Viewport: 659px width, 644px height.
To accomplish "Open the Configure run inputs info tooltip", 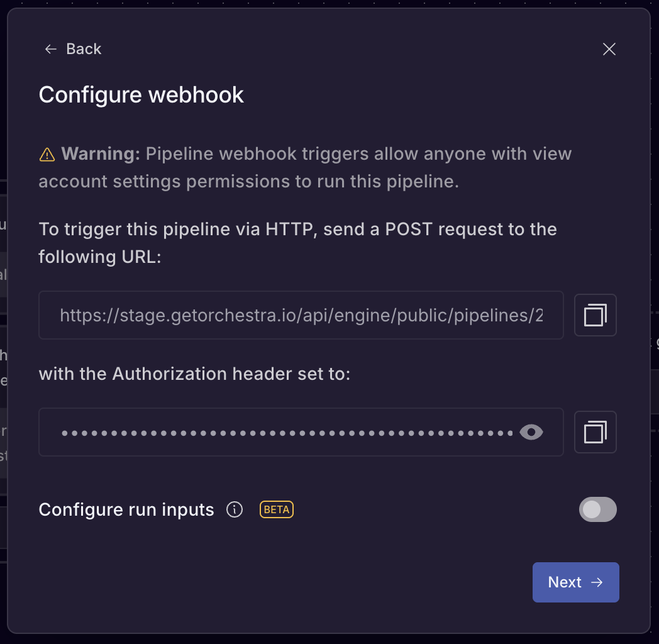I will [234, 510].
